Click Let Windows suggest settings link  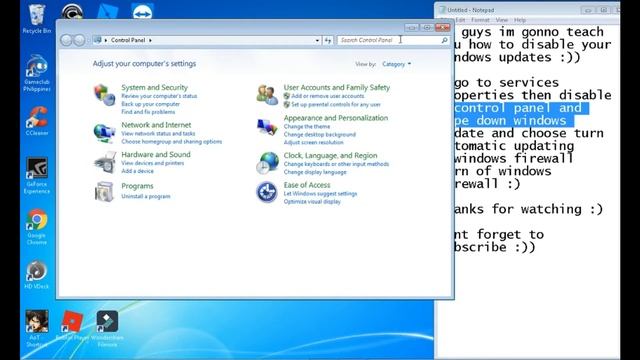[320, 194]
